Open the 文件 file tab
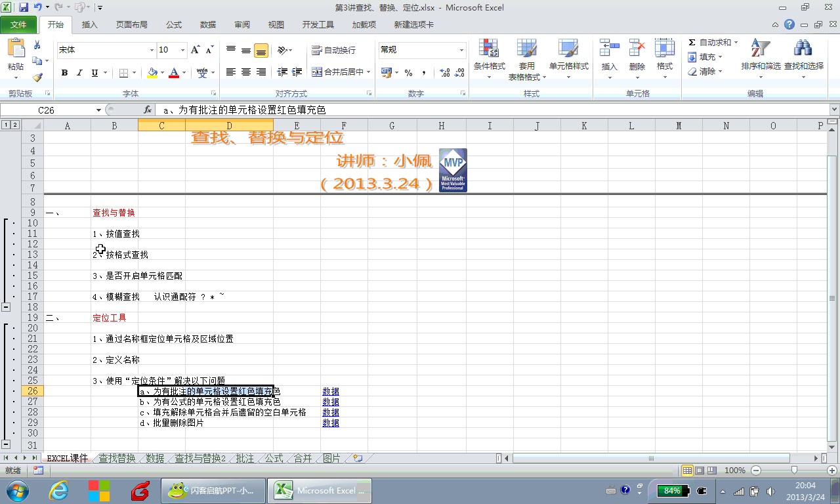 (18, 25)
